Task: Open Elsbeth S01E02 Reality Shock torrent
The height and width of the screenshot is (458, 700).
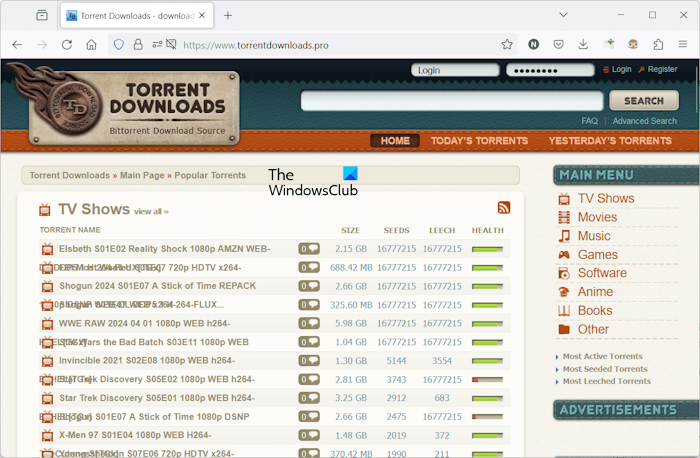Action: (x=164, y=249)
